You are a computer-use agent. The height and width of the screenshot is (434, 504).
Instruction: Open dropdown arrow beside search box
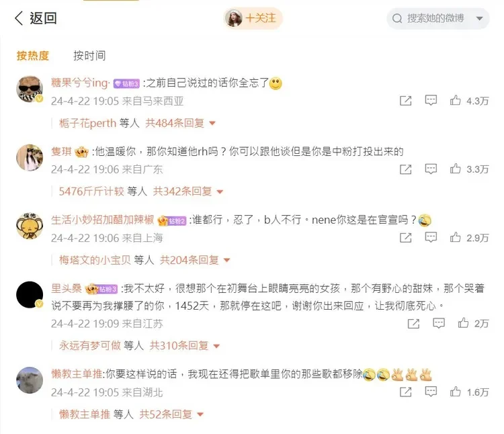[479, 18]
